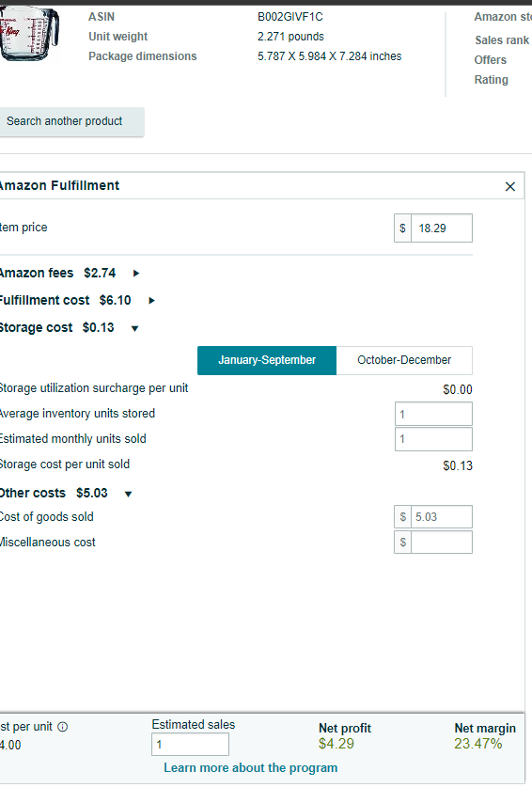Click the dollar sign beside Miscellaneous cost

click(403, 543)
